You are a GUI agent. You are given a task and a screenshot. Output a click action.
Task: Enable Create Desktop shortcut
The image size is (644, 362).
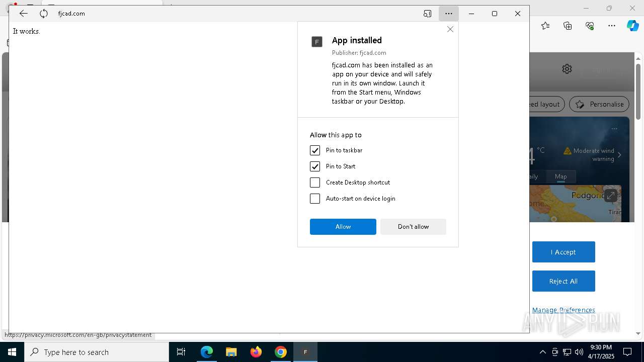point(315,183)
